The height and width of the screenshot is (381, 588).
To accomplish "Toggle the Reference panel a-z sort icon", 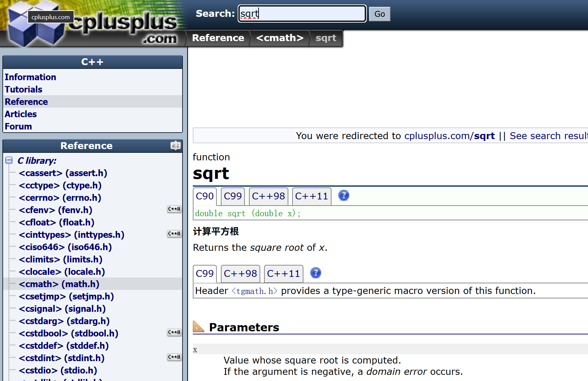I will [x=175, y=146].
